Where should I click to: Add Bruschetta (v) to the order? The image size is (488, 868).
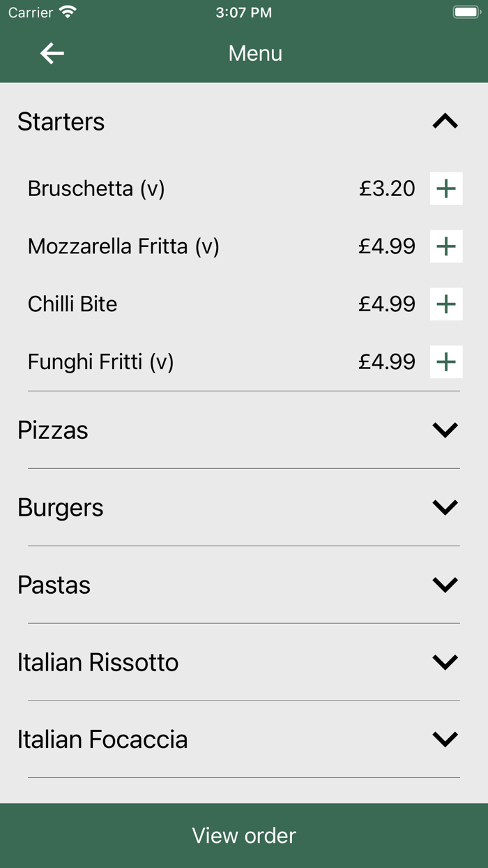pos(445,188)
